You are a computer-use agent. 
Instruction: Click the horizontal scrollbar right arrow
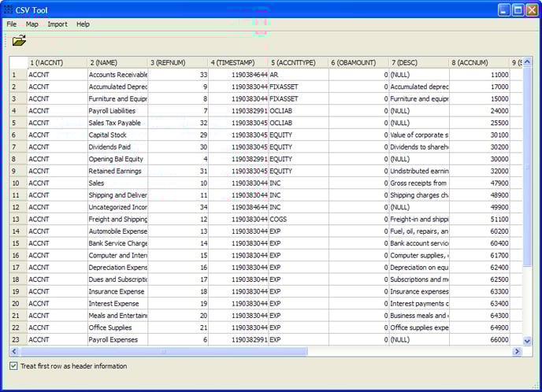pyautogui.click(x=517, y=352)
